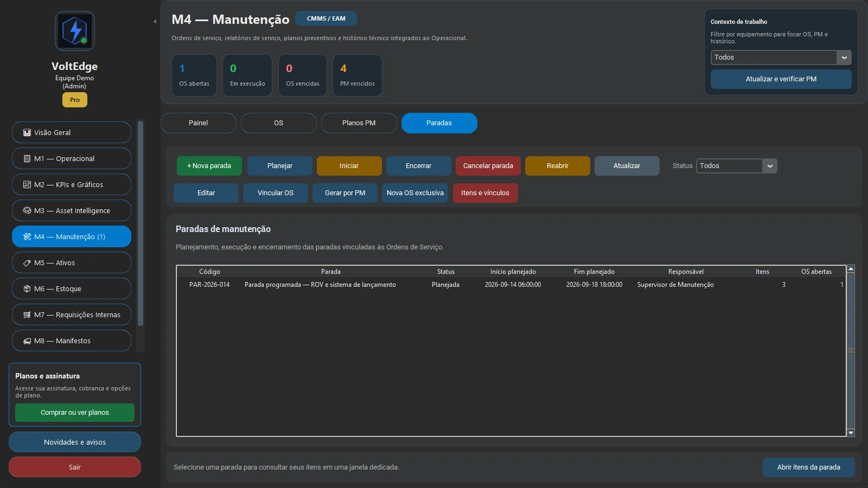Switch to the OS tab

(279, 123)
